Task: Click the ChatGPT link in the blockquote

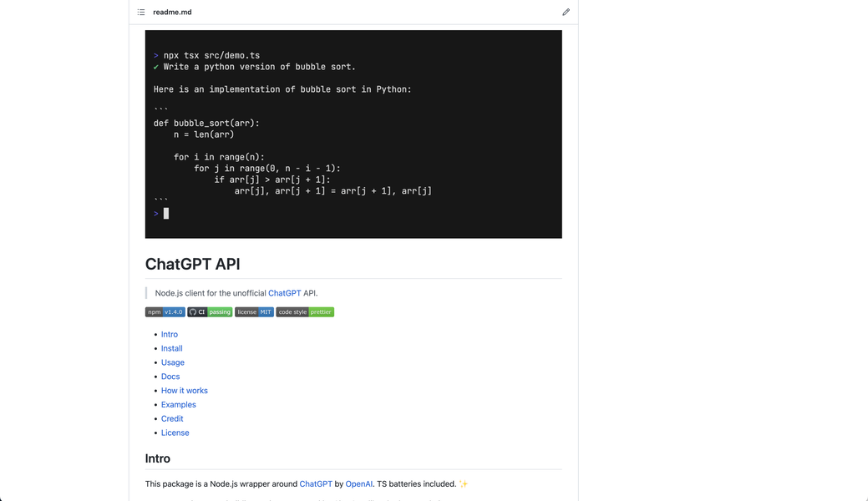Action: pyautogui.click(x=284, y=294)
